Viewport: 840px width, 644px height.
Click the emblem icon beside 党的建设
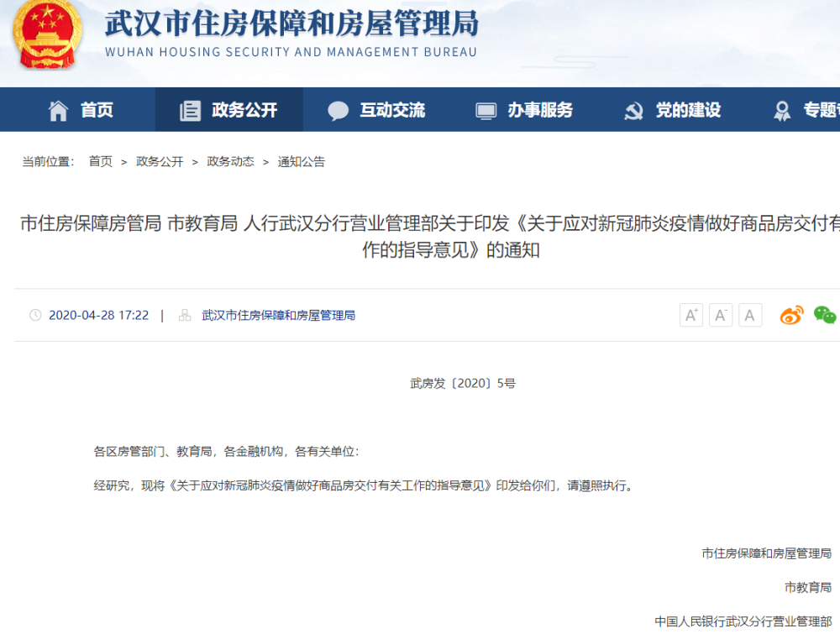(x=633, y=109)
